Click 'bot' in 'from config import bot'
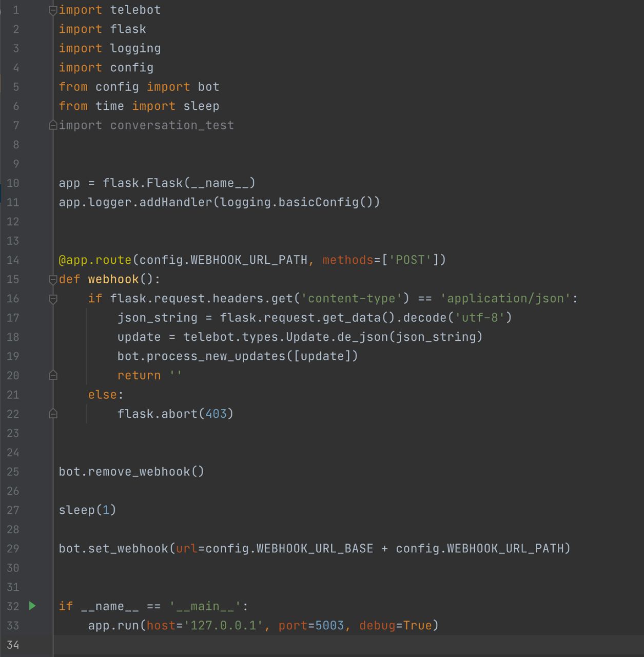The width and height of the screenshot is (644, 657). [x=209, y=87]
